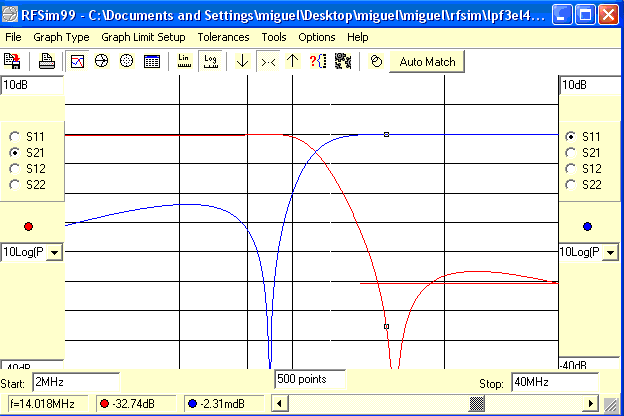This screenshot has height=416, width=624.
Task: Open the Graph Type menu
Action: click(x=61, y=37)
